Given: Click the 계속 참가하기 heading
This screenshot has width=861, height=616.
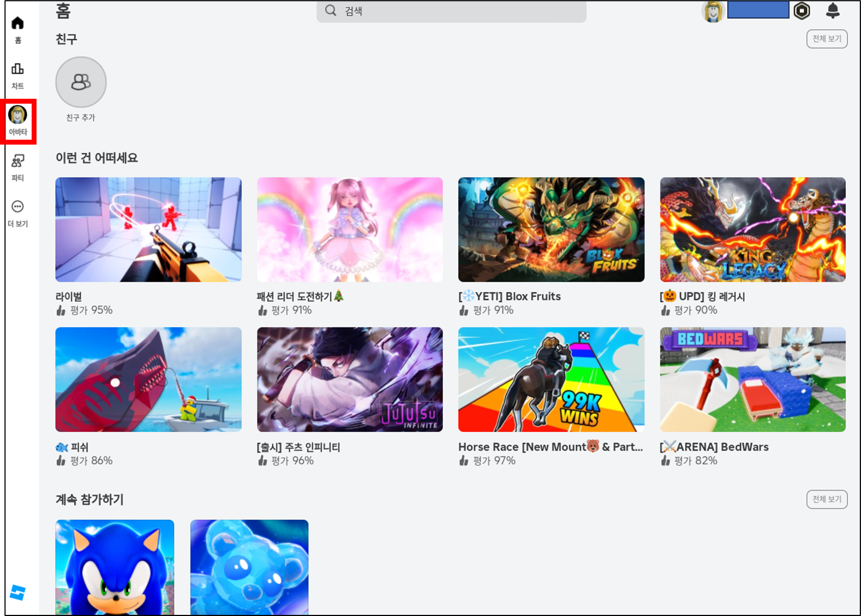Looking at the screenshot, I should point(89,500).
